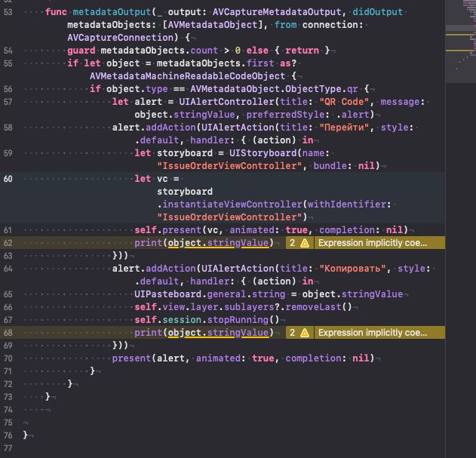Click 'print' on line 68
Viewport: 476px width, 458px height.
coord(148,333)
